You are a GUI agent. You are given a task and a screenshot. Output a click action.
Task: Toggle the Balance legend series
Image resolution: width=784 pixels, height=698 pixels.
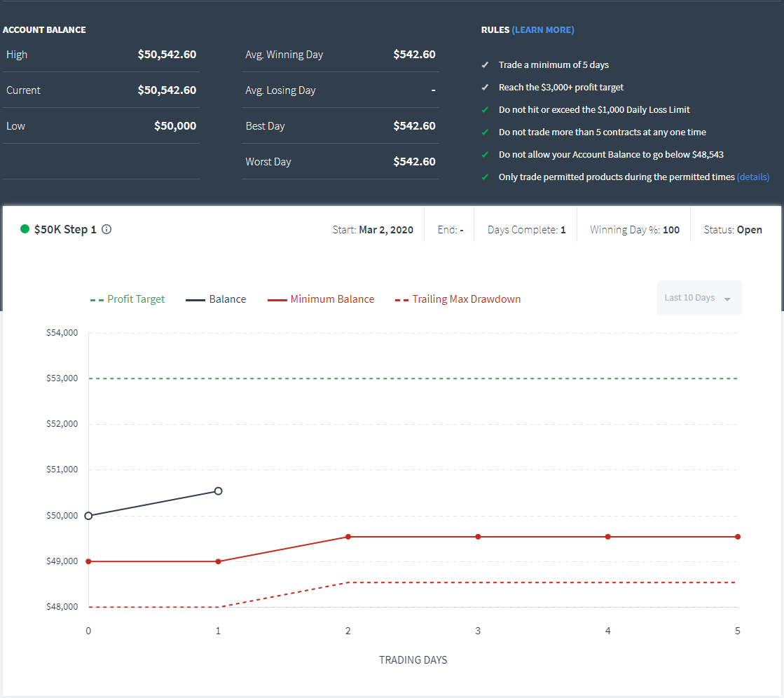216,299
